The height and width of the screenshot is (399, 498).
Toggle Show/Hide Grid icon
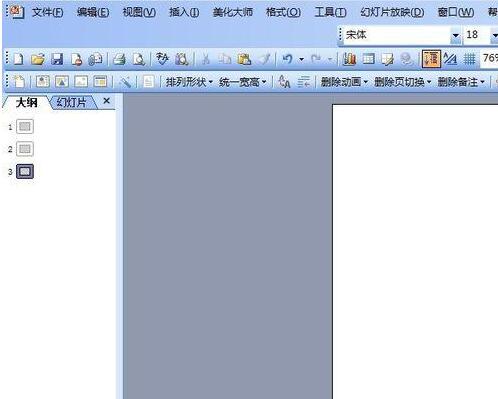pos(469,60)
